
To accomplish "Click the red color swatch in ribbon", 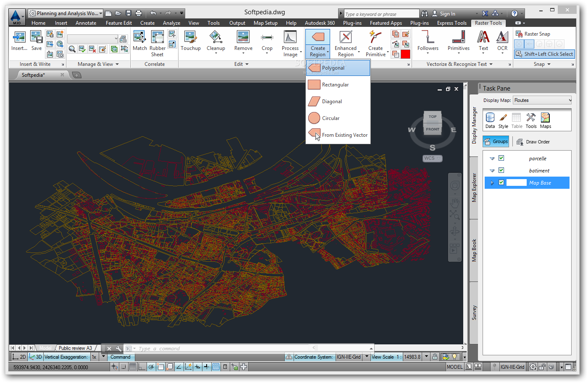I will [405, 54].
